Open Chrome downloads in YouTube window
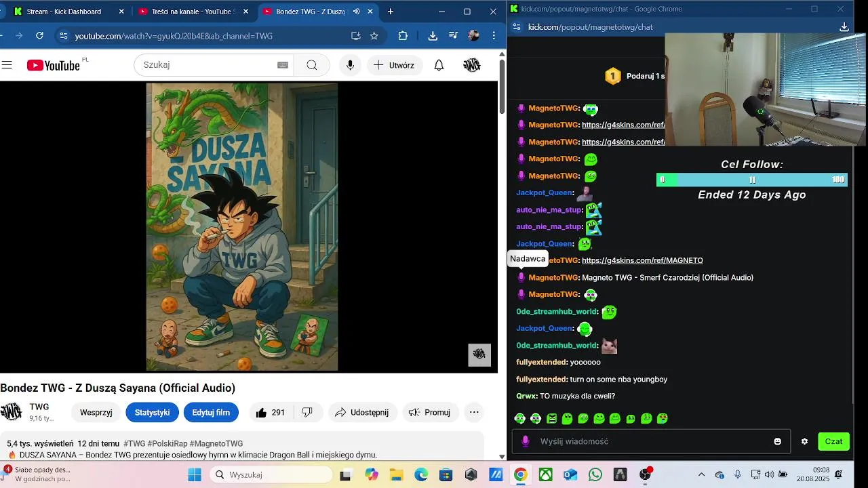 (x=433, y=36)
